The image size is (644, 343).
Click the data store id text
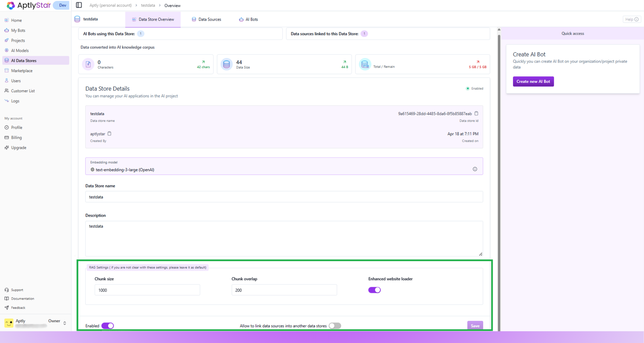point(435,114)
